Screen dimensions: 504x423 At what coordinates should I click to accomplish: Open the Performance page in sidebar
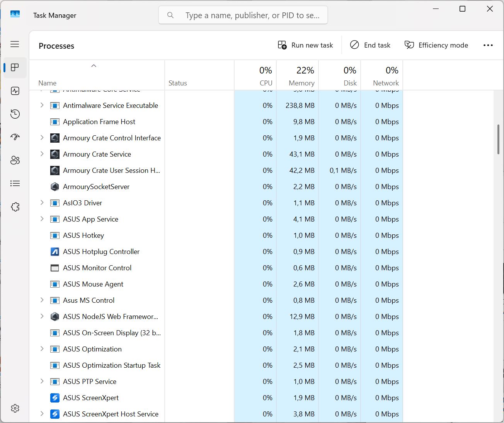coord(15,91)
